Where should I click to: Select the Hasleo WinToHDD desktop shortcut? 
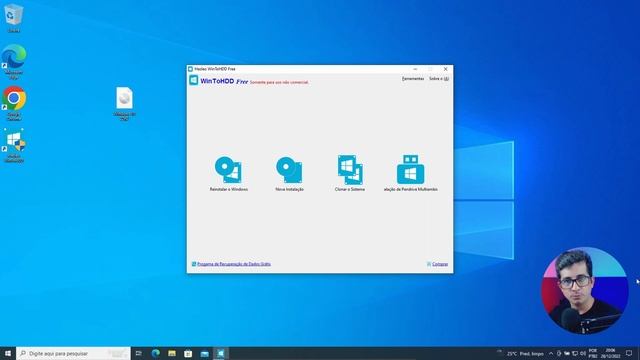(14, 146)
